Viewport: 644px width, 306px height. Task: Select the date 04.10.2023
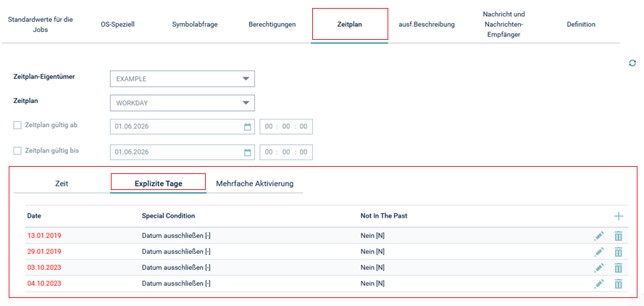click(44, 284)
